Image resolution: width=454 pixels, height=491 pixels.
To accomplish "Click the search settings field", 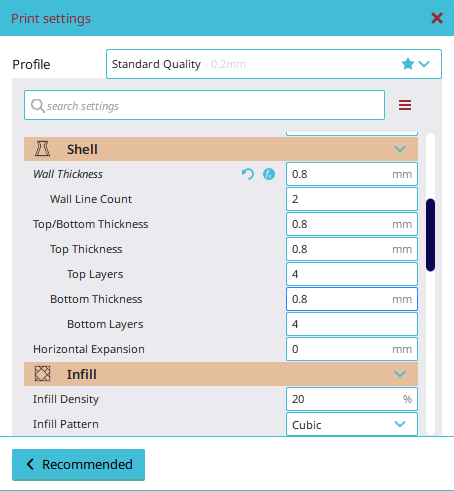I will coord(204,105).
